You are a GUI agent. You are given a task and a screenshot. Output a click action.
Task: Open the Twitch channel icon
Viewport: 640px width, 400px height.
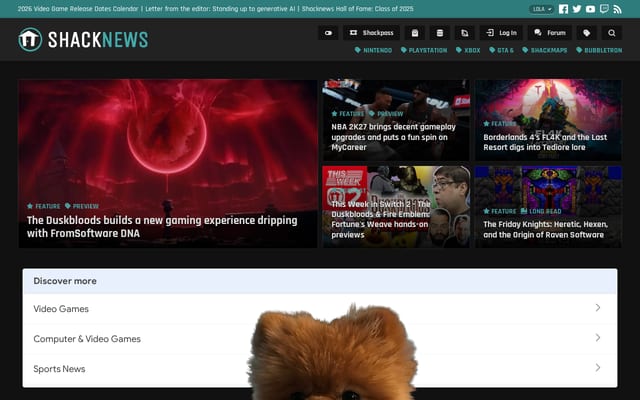coord(604,9)
